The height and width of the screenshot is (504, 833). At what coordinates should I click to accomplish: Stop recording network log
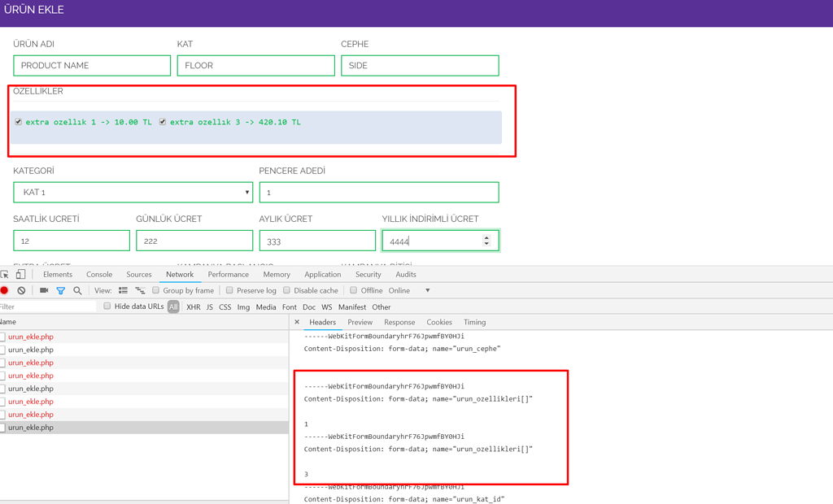click(4, 290)
